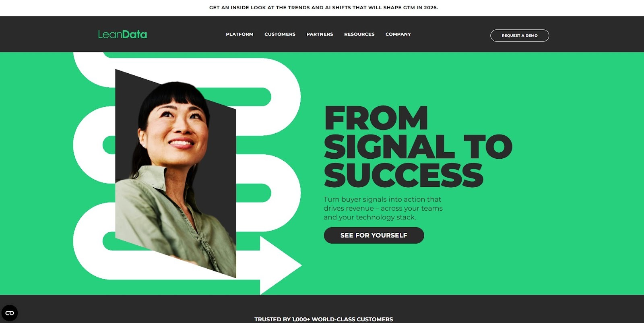This screenshot has width=644, height=323.
Task: Open the GTM 2026 trends announcement banner
Action: 324,8
